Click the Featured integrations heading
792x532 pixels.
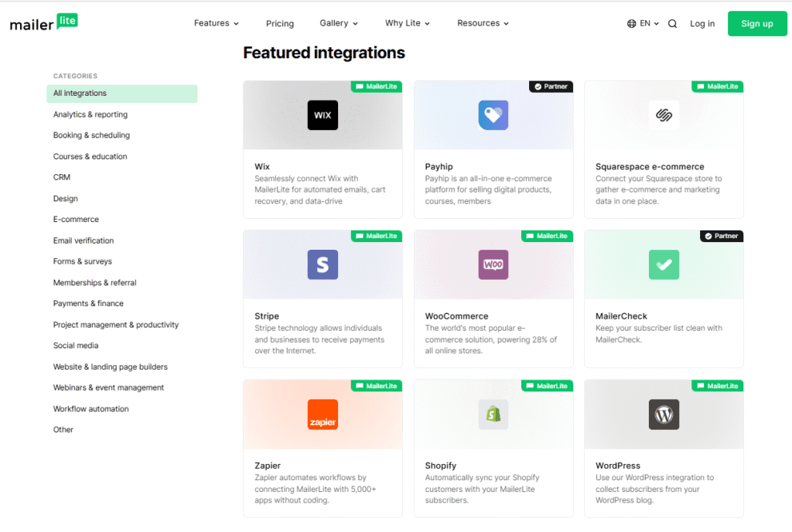pos(324,53)
